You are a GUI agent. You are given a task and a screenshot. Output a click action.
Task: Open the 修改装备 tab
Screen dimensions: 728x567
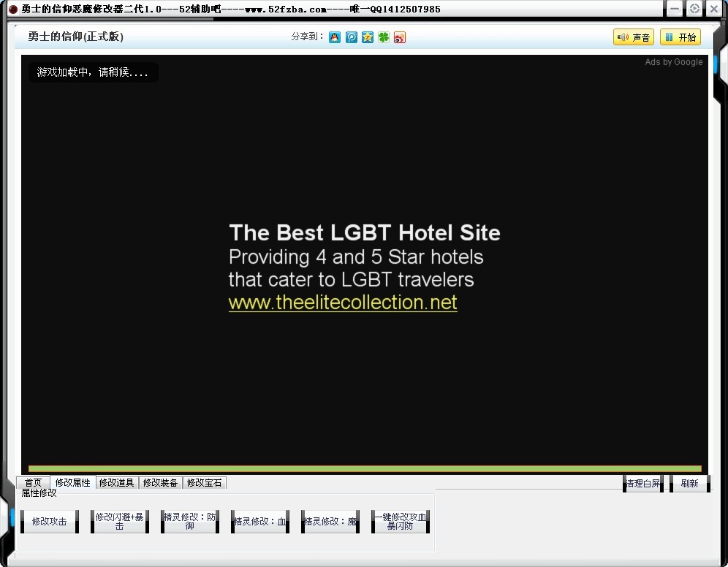tap(161, 482)
